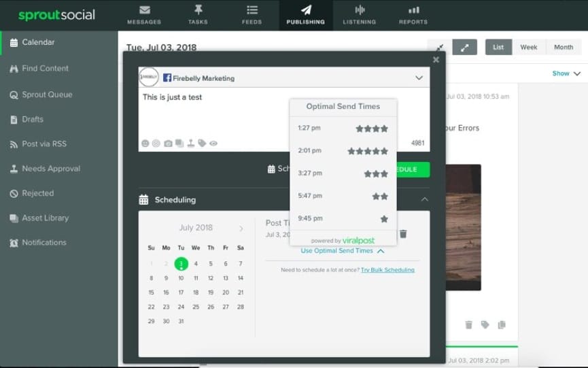The image size is (588, 368).
Task: Choose the 5:47 pm optimal time
Action: (343, 196)
